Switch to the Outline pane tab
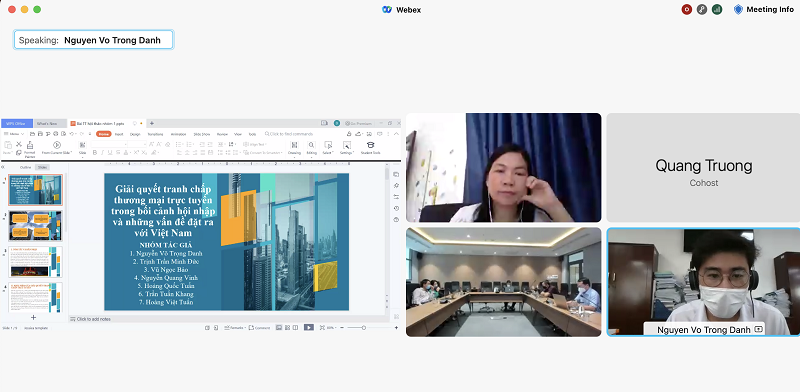The height and width of the screenshot is (392, 800). click(x=26, y=167)
